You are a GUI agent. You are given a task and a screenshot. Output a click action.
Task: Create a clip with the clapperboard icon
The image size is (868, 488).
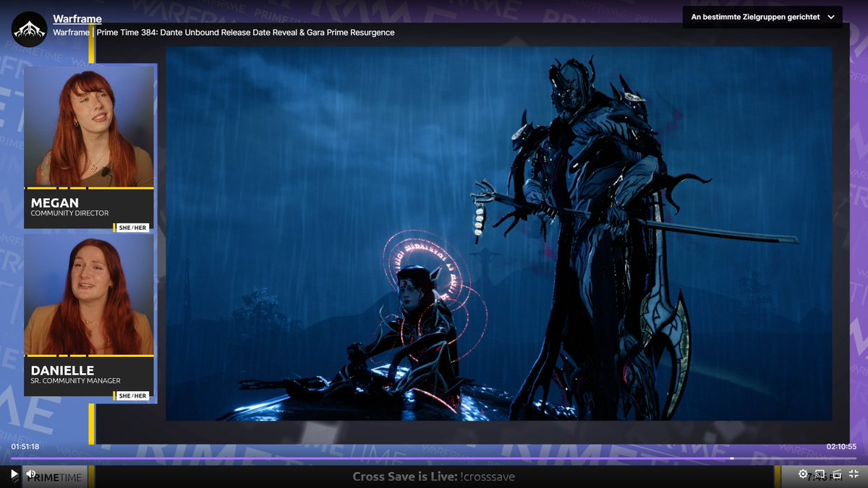(837, 474)
